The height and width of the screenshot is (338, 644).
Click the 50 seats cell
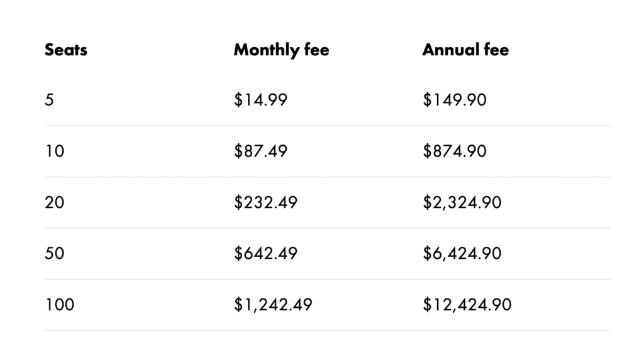55,254
